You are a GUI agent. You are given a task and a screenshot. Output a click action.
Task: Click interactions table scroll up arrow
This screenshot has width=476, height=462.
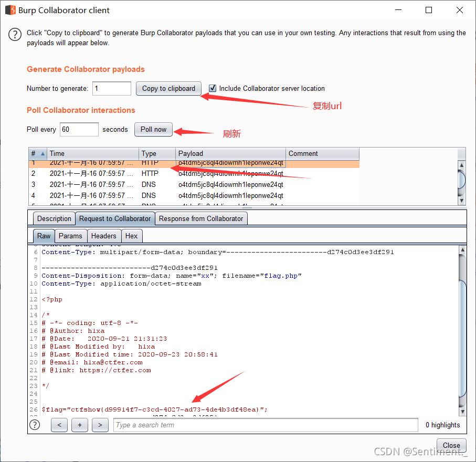coord(461,165)
